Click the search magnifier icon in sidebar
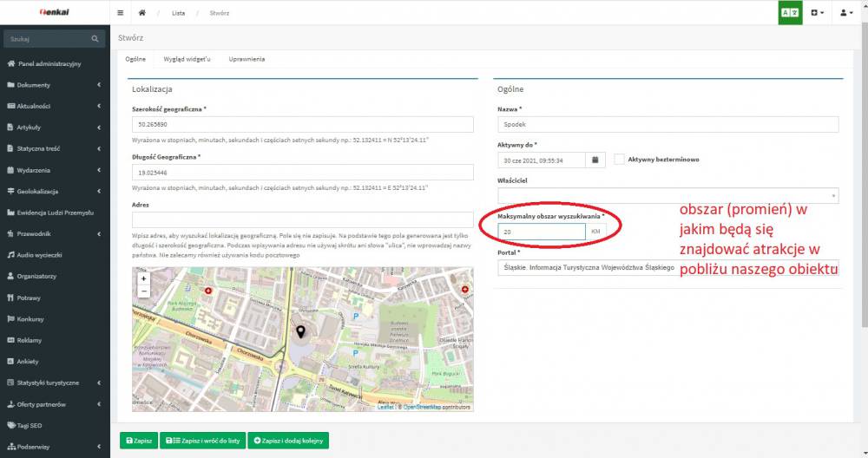This screenshot has width=868, height=458. pos(95,40)
